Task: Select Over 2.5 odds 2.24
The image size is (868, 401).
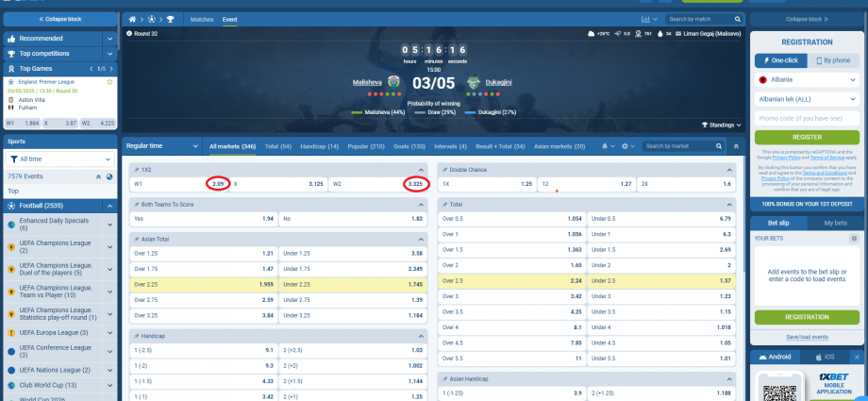Action: [x=511, y=281]
